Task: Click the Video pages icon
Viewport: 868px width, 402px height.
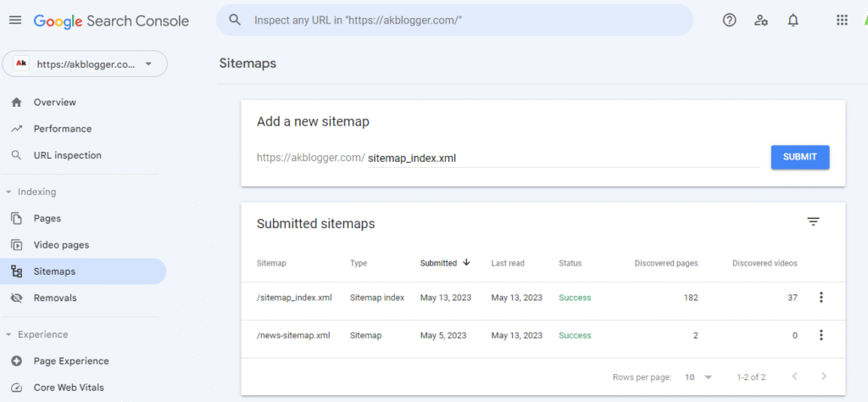Action: click(x=17, y=245)
